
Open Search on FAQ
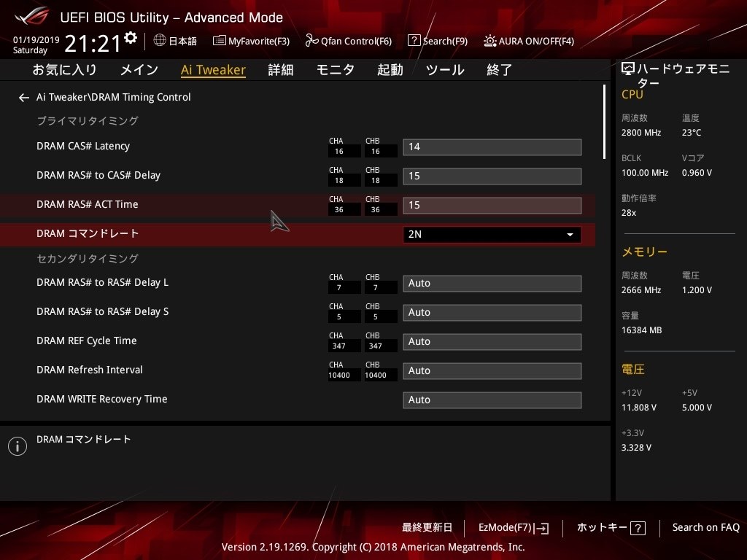(705, 527)
